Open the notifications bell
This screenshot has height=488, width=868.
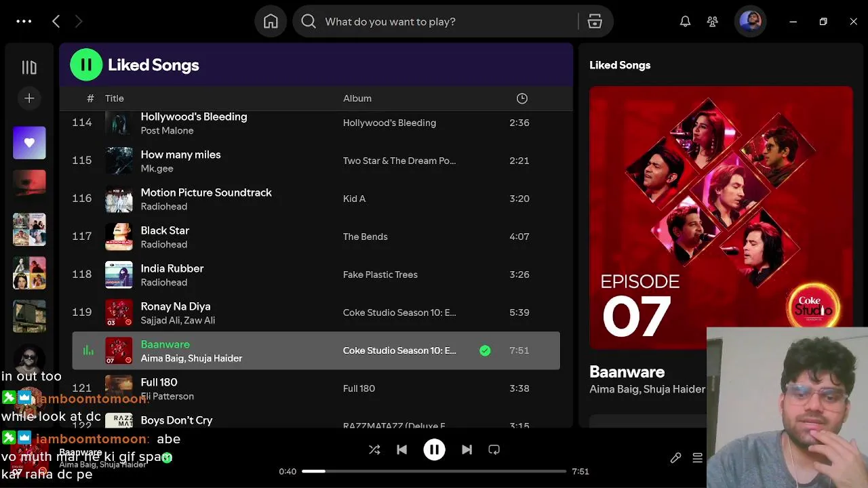686,22
